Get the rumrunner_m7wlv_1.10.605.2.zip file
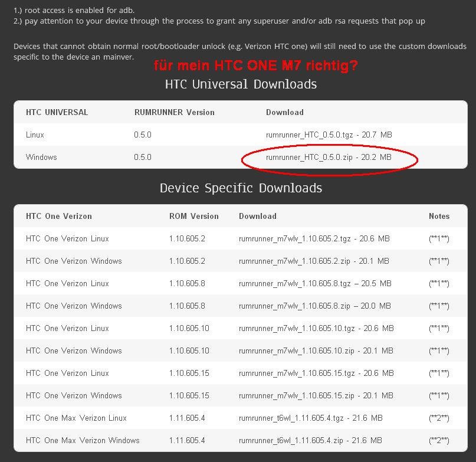Screen dimensions: 476x462 [x=314, y=261]
